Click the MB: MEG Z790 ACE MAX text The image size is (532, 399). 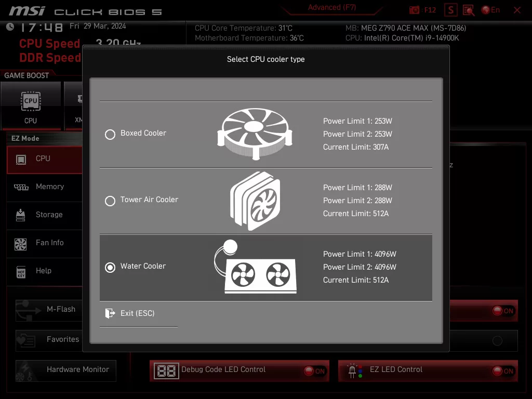point(406,28)
